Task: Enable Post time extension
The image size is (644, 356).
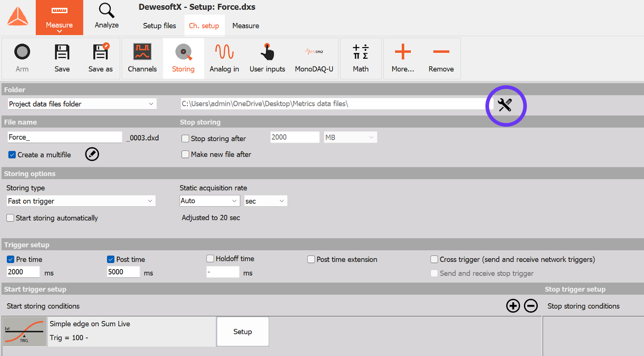Action: point(311,259)
